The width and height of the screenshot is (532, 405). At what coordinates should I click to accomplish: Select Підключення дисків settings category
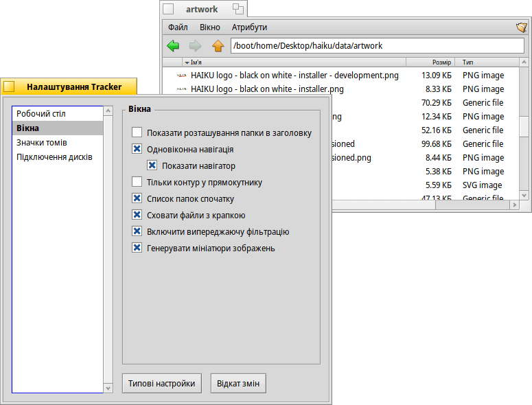[58, 157]
